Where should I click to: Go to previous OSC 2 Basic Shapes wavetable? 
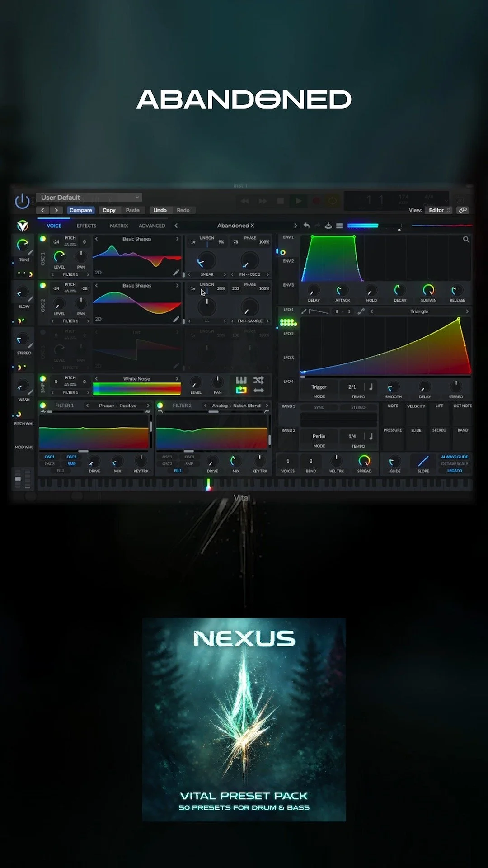96,285
